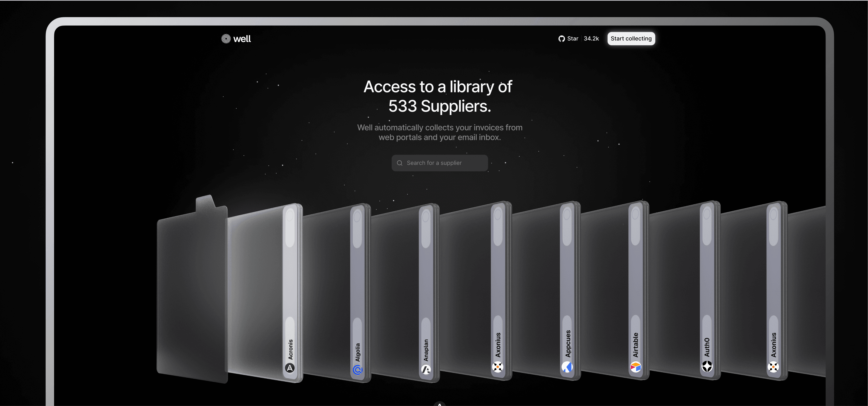Select the Appcues logo icon
Screen dimensions: 868x406
pos(567,367)
